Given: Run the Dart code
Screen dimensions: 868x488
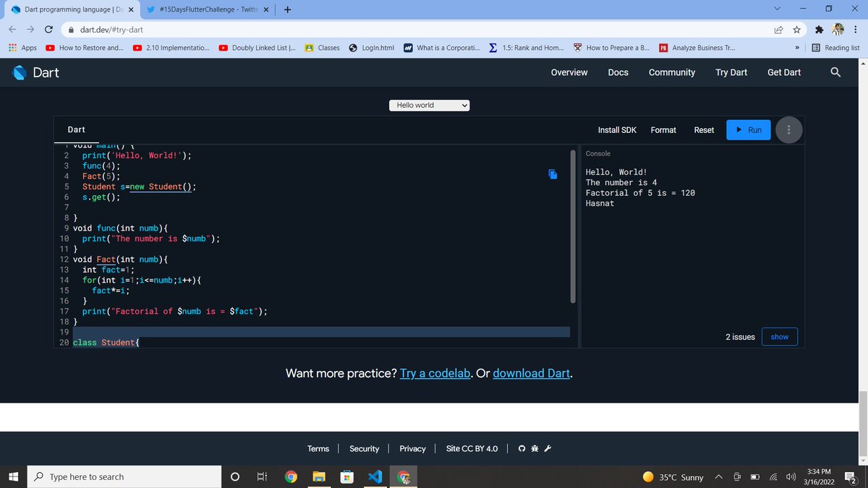Looking at the screenshot, I should pyautogui.click(x=749, y=130).
